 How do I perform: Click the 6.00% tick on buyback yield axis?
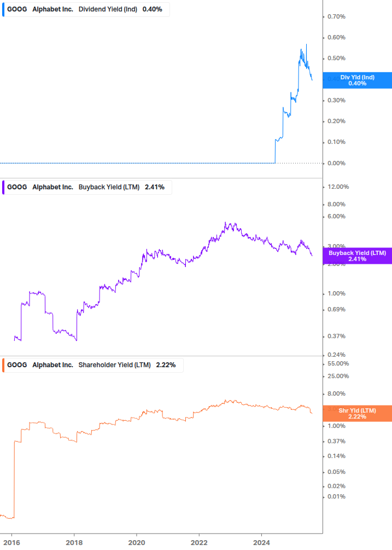[336, 216]
